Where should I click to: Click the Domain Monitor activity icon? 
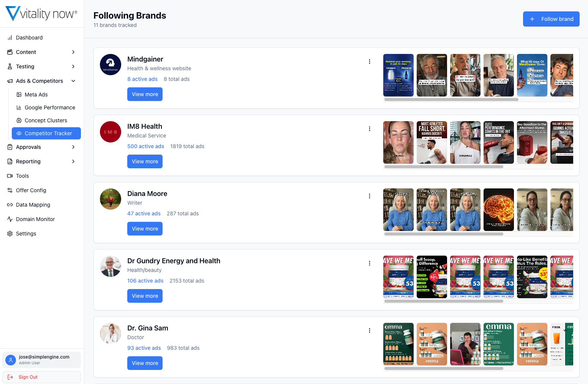point(10,219)
